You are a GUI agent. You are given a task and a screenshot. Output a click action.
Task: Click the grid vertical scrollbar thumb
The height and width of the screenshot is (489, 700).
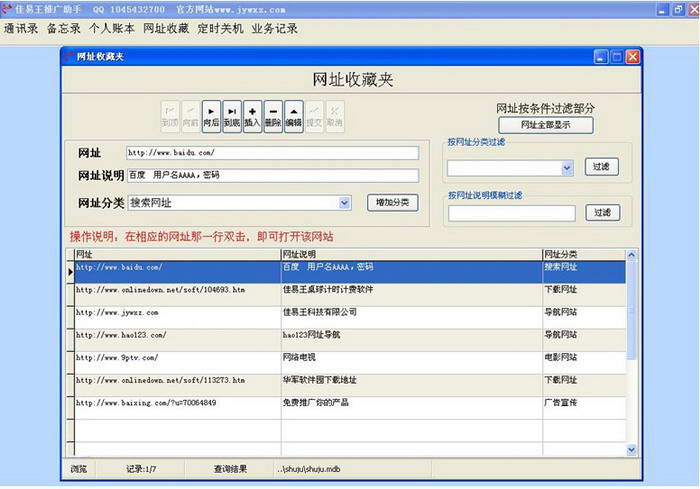(631, 310)
